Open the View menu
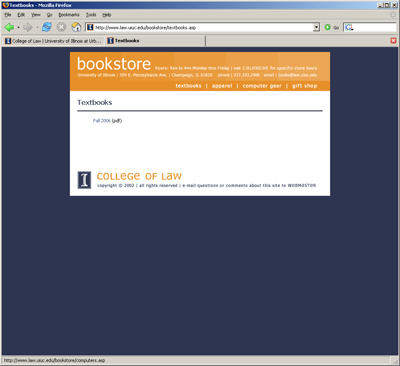The height and width of the screenshot is (366, 400). pyautogui.click(x=36, y=15)
